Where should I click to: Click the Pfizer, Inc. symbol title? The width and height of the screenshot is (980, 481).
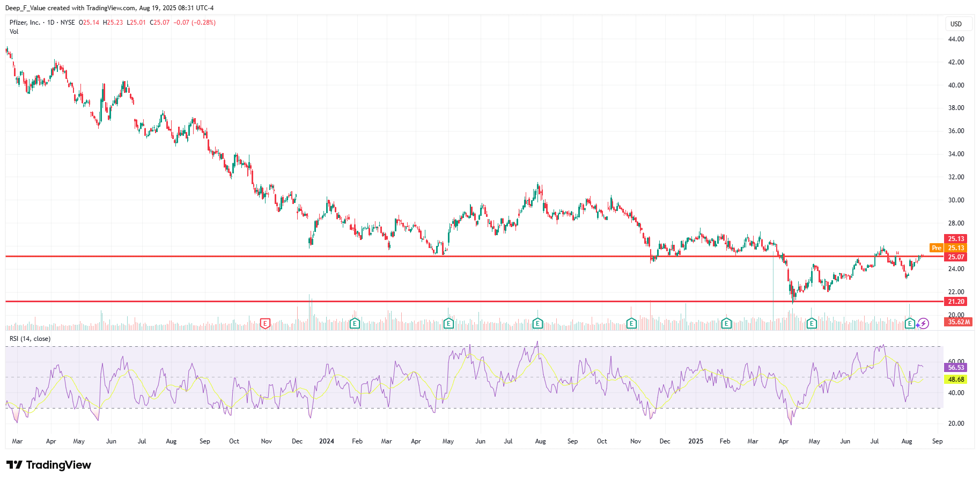tap(25, 23)
